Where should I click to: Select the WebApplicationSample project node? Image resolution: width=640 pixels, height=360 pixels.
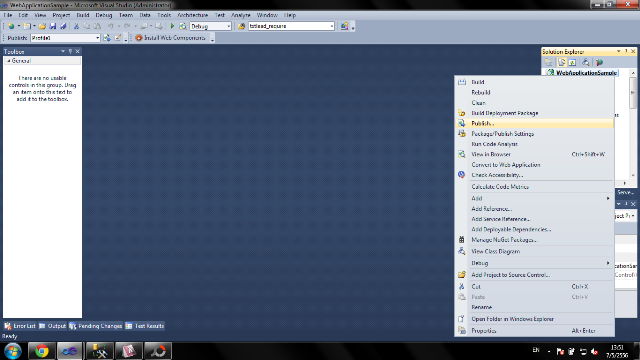(x=586, y=73)
